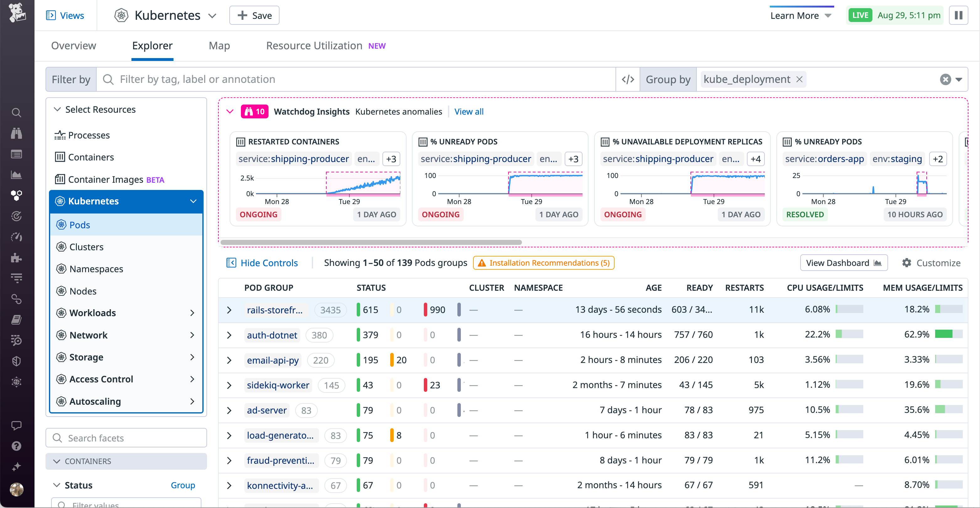Open the Watchdog binoculars icon in the sidebar

(16, 133)
